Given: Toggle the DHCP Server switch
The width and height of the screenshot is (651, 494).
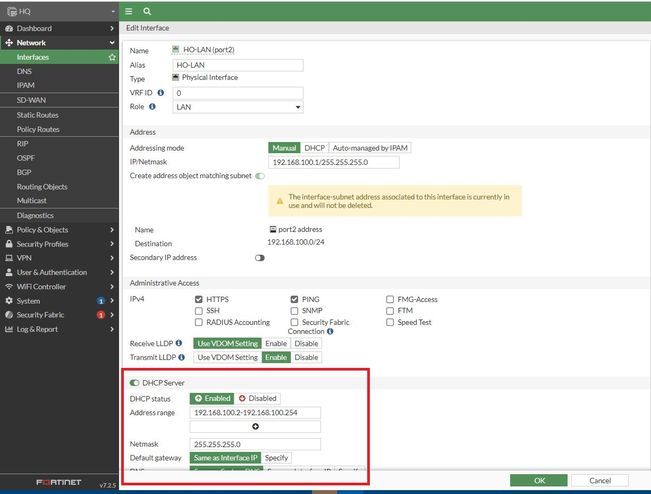Looking at the screenshot, I should [x=134, y=383].
